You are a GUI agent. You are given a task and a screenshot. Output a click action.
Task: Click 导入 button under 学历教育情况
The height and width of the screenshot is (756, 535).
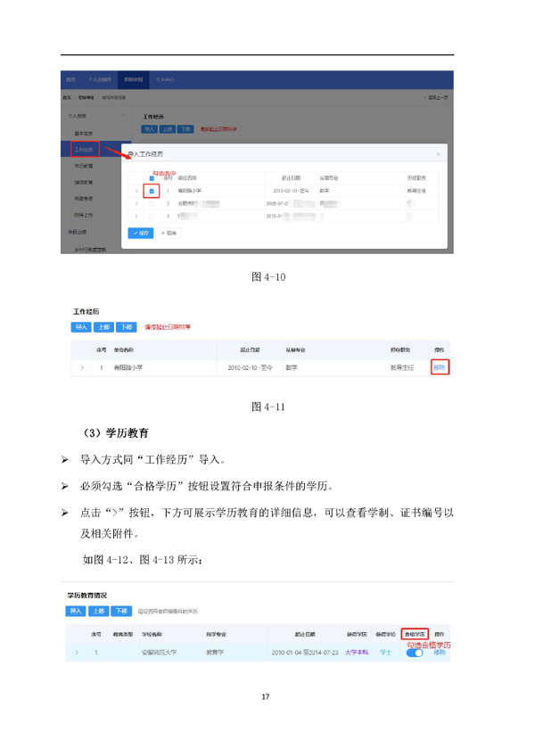pyautogui.click(x=77, y=611)
